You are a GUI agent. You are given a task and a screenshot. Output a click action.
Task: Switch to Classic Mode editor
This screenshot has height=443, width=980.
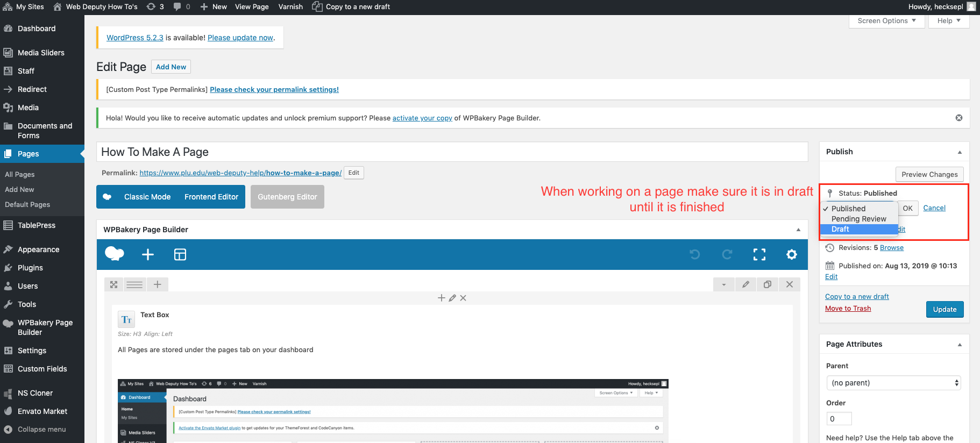point(147,197)
